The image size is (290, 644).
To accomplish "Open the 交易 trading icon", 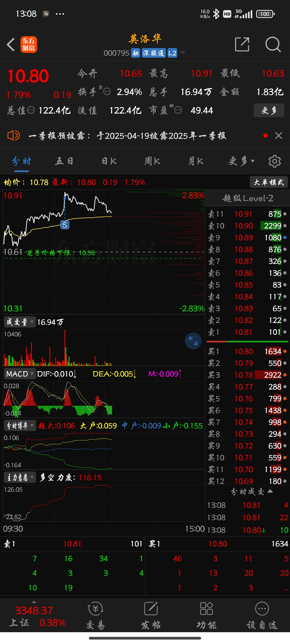I will [95, 616].
